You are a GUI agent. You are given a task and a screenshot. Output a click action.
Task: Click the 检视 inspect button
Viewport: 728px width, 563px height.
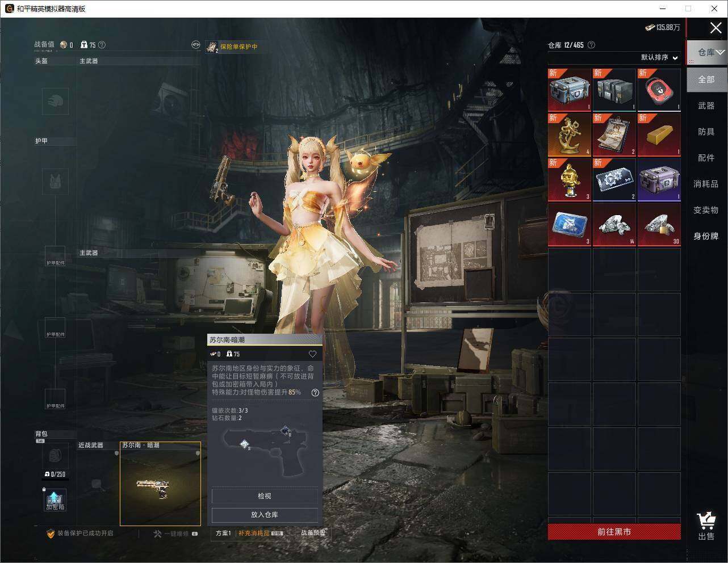pos(265,496)
